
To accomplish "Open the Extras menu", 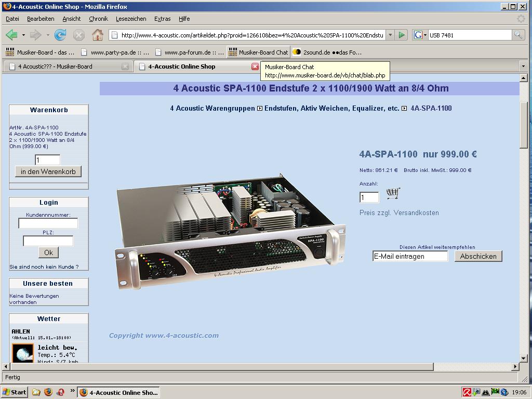I will [163, 19].
